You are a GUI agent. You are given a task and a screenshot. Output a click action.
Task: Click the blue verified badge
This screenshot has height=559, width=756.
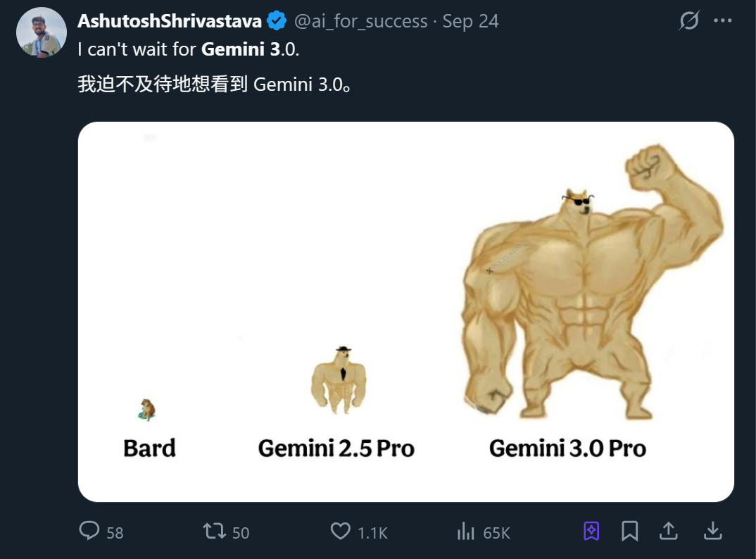click(x=276, y=21)
